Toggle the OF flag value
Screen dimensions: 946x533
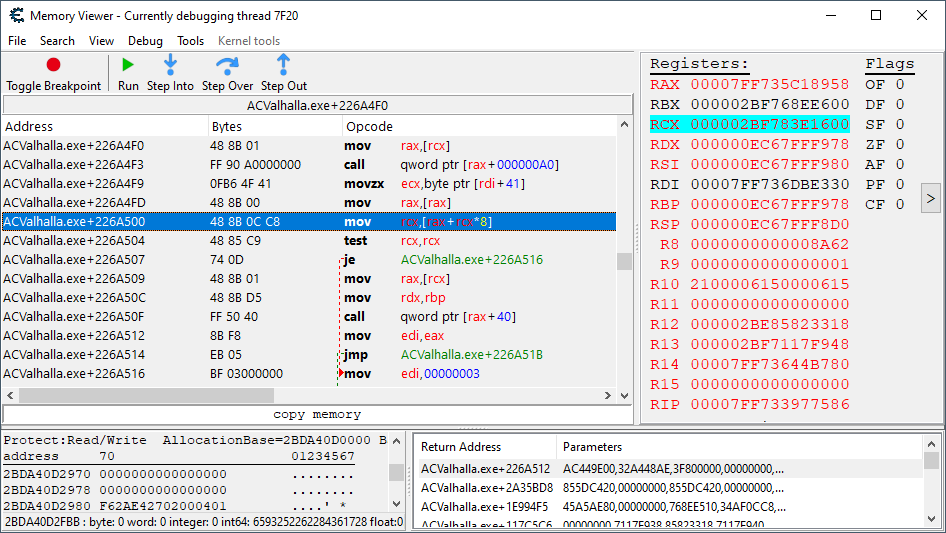pyautogui.click(x=900, y=85)
